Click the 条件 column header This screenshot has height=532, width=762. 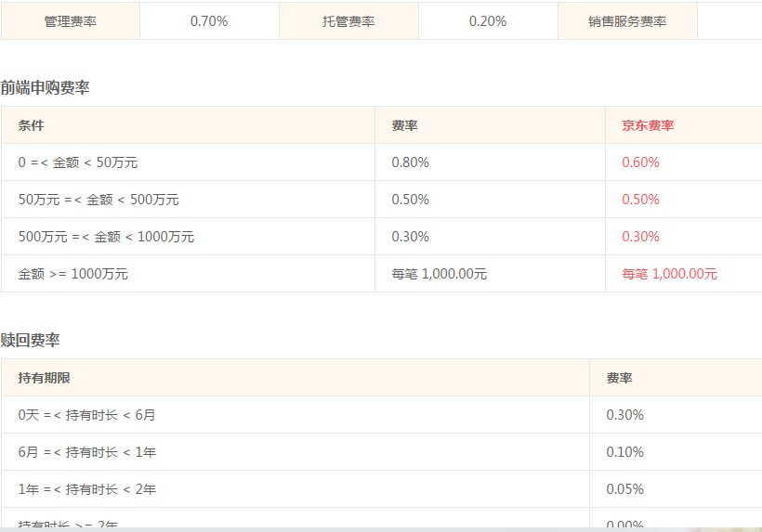click(32, 125)
